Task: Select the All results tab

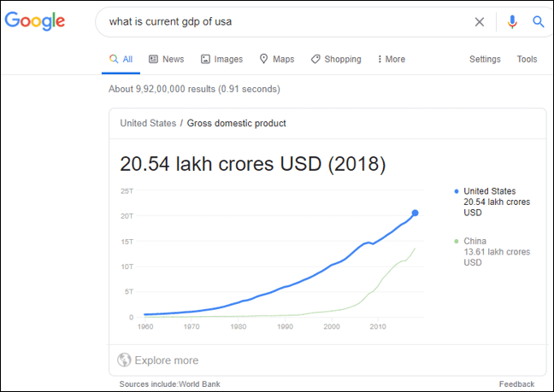Action: [121, 59]
